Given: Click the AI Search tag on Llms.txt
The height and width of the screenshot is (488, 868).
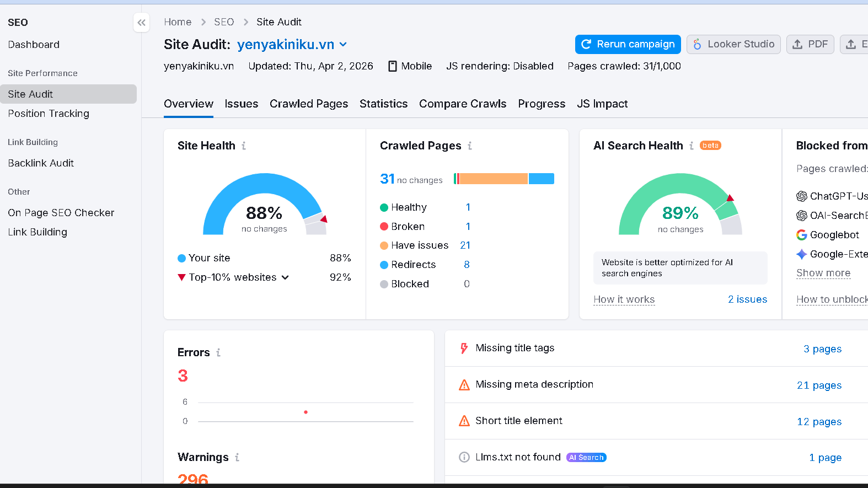Looking at the screenshot, I should 586,457.
